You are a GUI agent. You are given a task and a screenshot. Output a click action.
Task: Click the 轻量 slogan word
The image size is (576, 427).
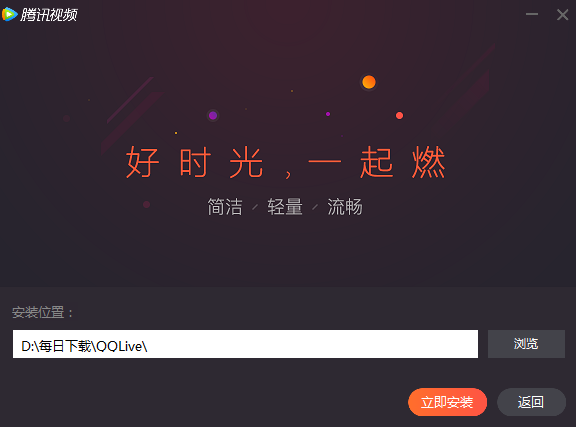pyautogui.click(x=285, y=207)
